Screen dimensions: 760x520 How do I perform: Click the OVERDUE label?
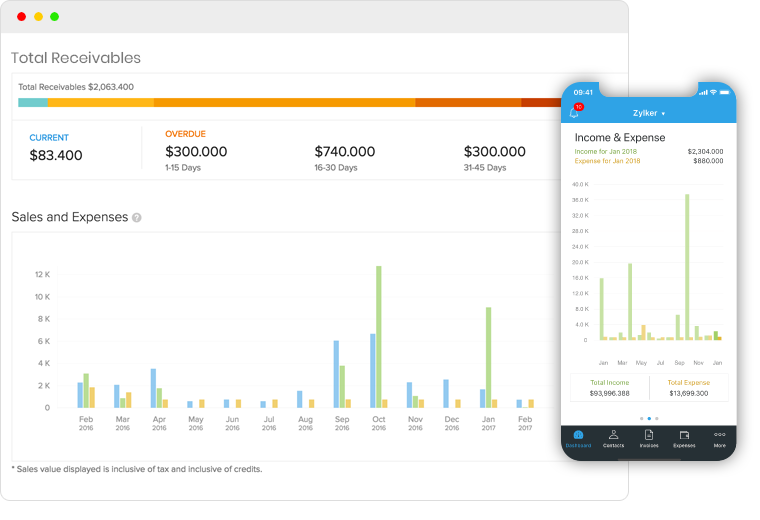[185, 134]
